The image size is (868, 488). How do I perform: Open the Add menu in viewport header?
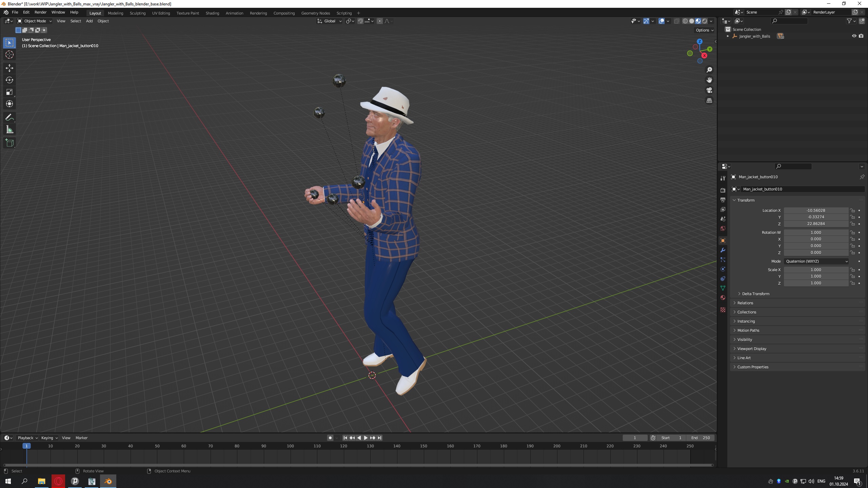pyautogui.click(x=89, y=21)
